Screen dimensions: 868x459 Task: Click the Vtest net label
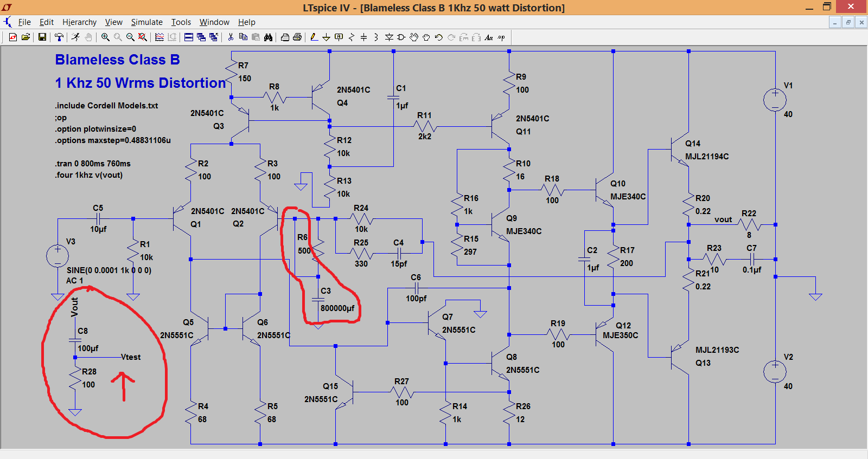131,357
